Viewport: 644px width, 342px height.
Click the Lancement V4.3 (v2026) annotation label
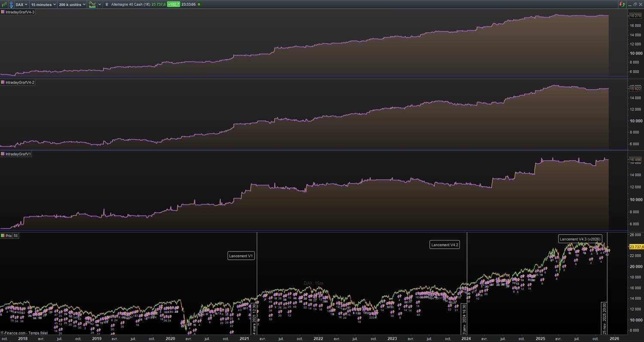(580, 239)
